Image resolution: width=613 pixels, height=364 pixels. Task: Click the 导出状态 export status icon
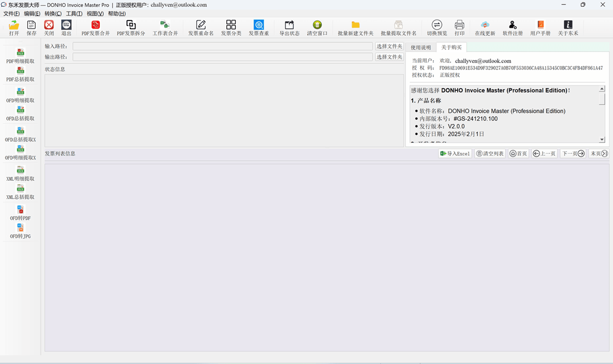289,28
